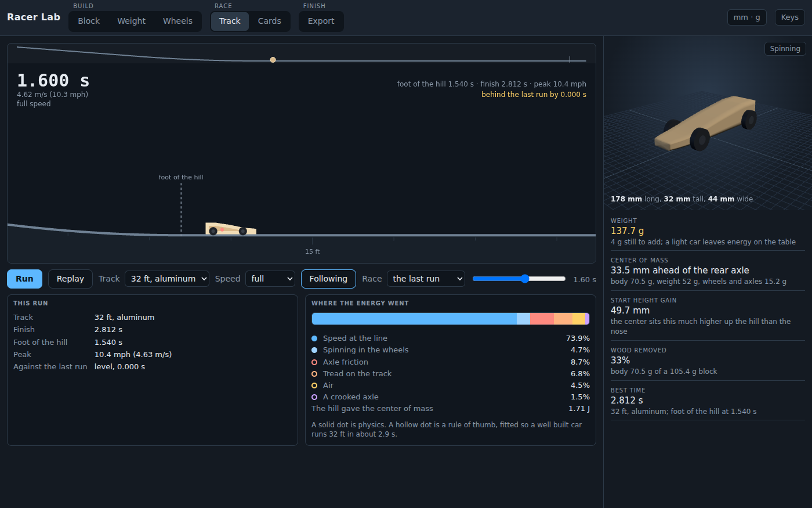Go to the Cards tab
The image size is (812, 508).
tap(269, 21)
